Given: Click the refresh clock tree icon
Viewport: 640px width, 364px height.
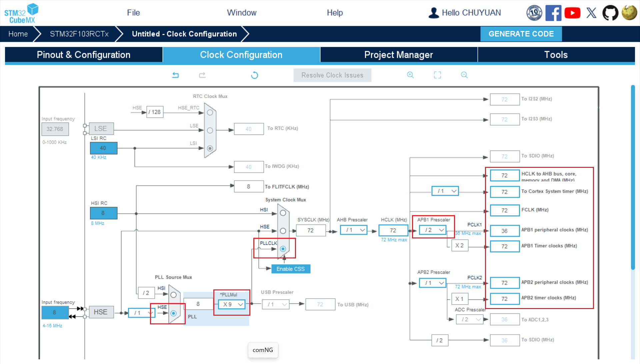Looking at the screenshot, I should tap(254, 75).
